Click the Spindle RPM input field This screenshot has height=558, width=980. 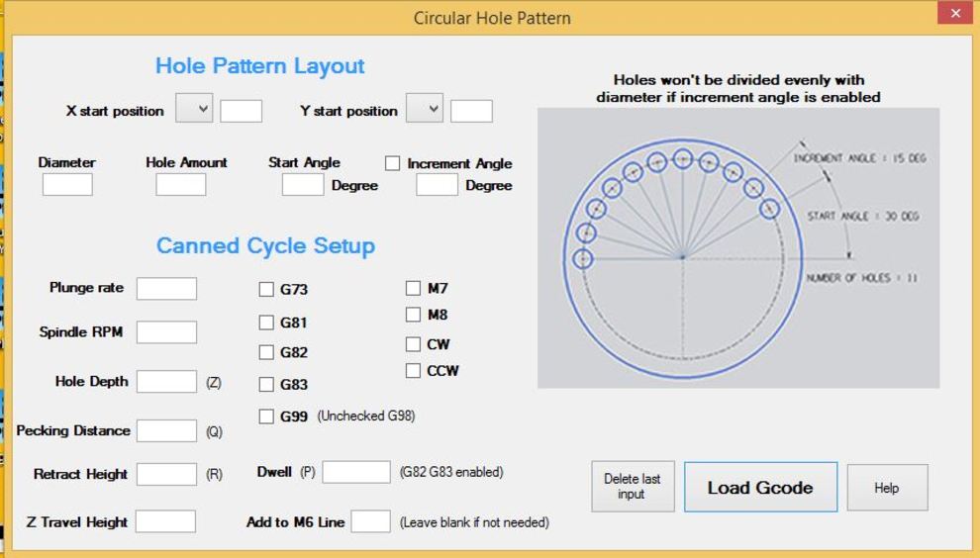tap(166, 332)
